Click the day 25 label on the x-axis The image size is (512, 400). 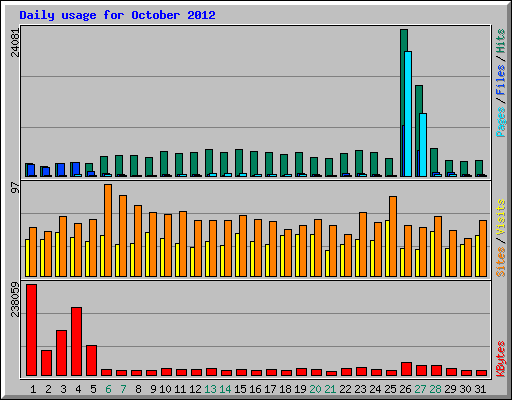coord(390,389)
